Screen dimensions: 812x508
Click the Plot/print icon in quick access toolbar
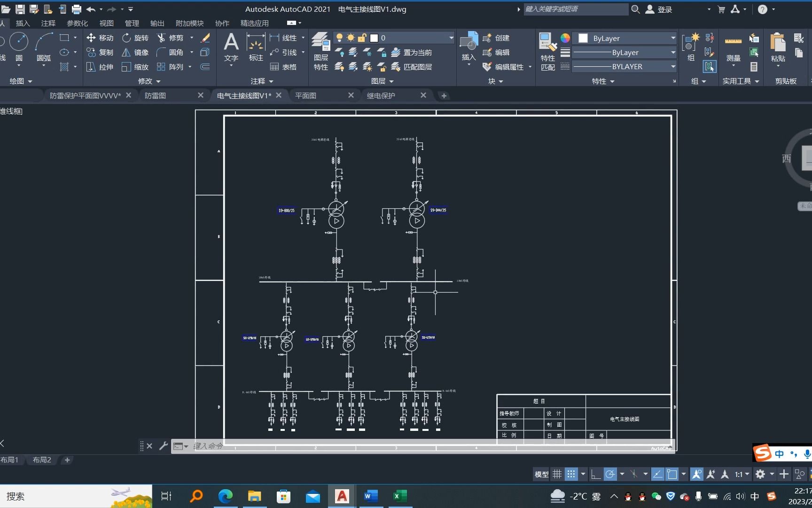[76, 9]
